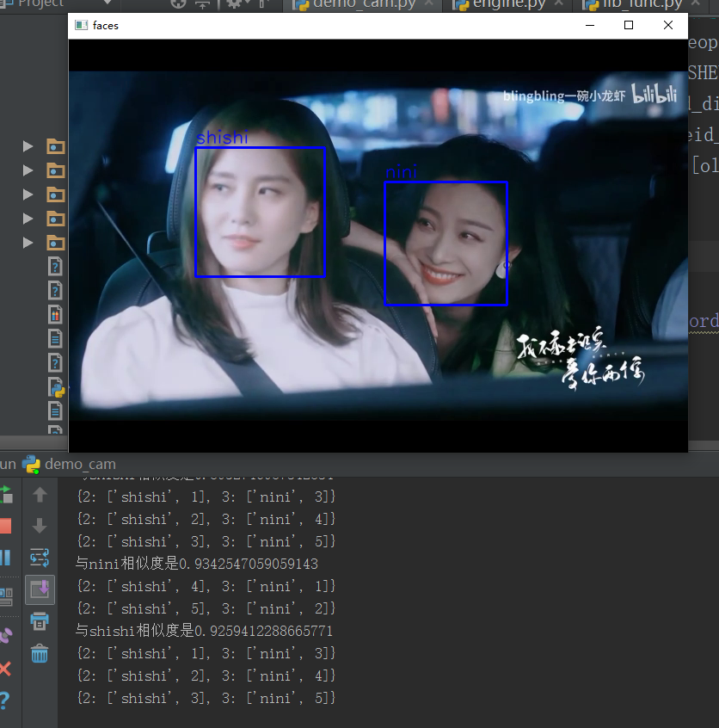Clear console with the trash icon

pyautogui.click(x=40, y=653)
